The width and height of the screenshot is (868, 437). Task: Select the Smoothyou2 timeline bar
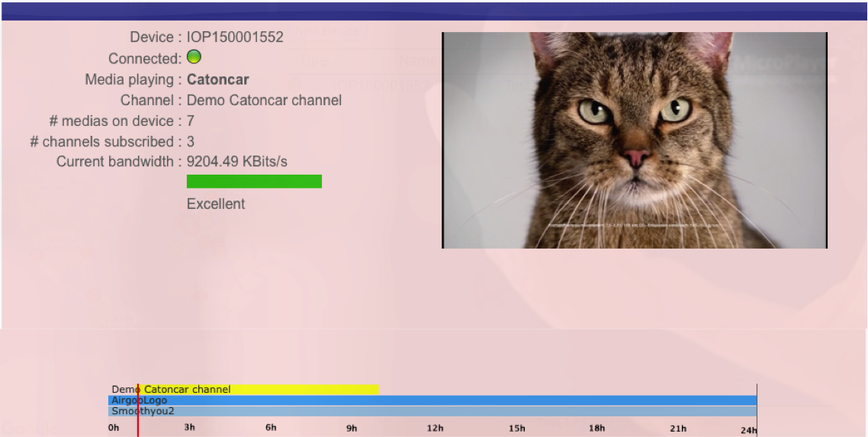432,411
